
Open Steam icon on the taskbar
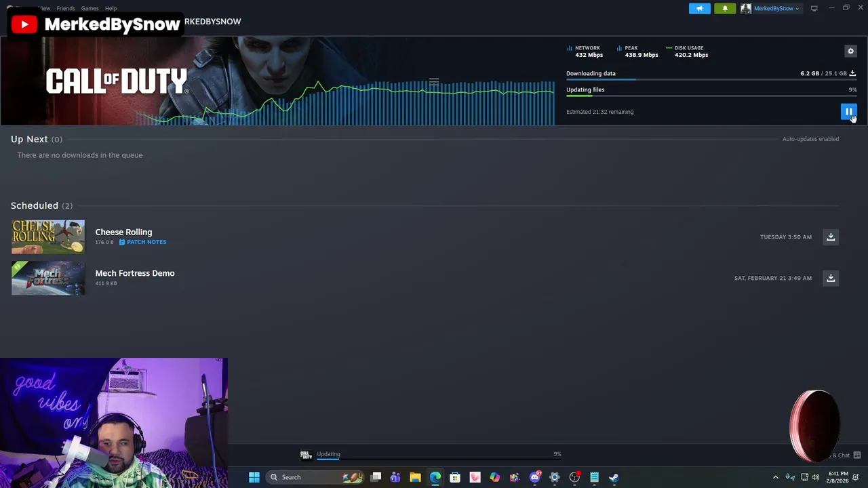click(614, 477)
